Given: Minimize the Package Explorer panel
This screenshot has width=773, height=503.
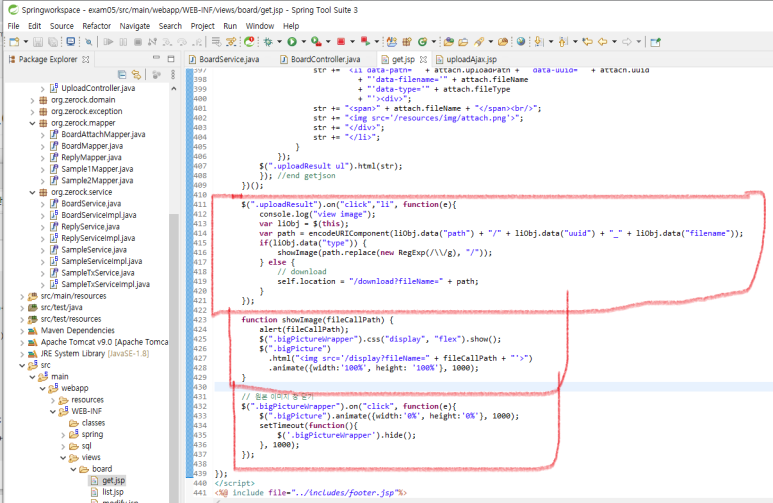Looking at the screenshot, I should point(156,58).
